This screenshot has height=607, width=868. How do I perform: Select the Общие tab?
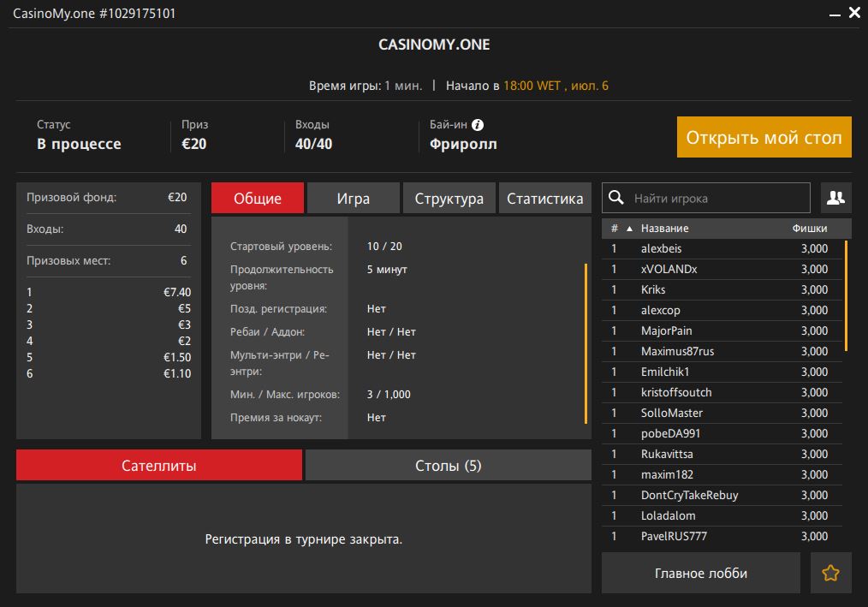click(x=258, y=199)
